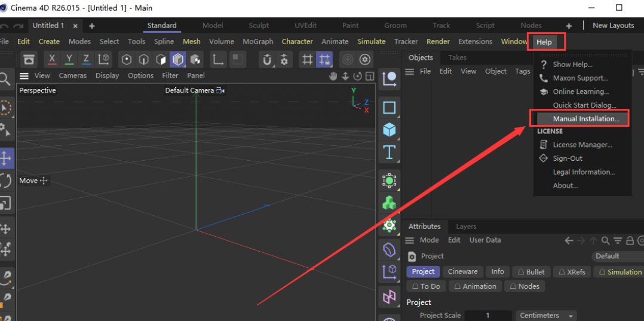The height and width of the screenshot is (321, 644).
Task: Click the blue rectangle spline icon
Action: (389, 108)
